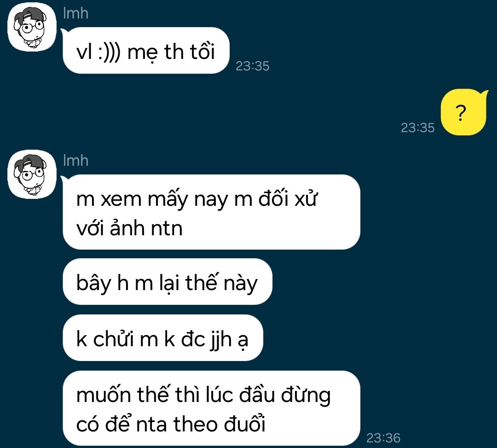This screenshot has height=448, width=497.
Task: Select the yellow '?' message bubble
Action: [x=463, y=112]
